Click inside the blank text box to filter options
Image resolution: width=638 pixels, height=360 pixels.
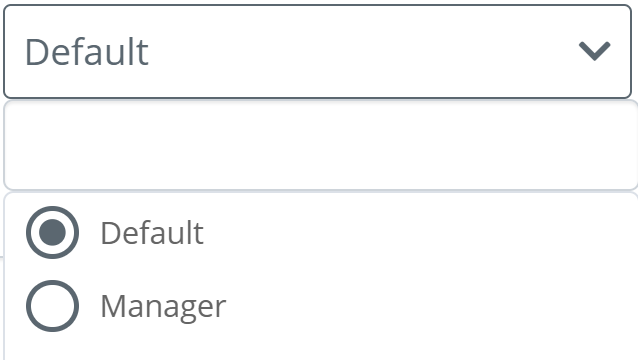321,146
